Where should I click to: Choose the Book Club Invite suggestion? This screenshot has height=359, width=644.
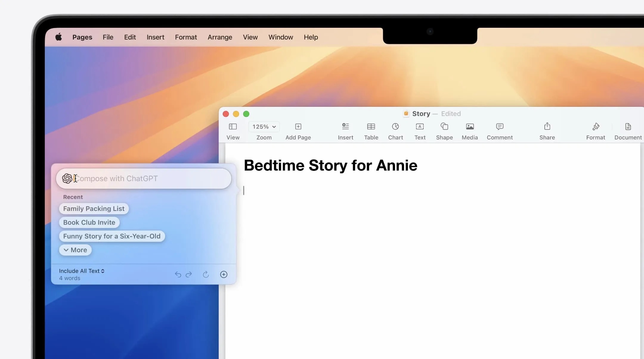(x=89, y=222)
